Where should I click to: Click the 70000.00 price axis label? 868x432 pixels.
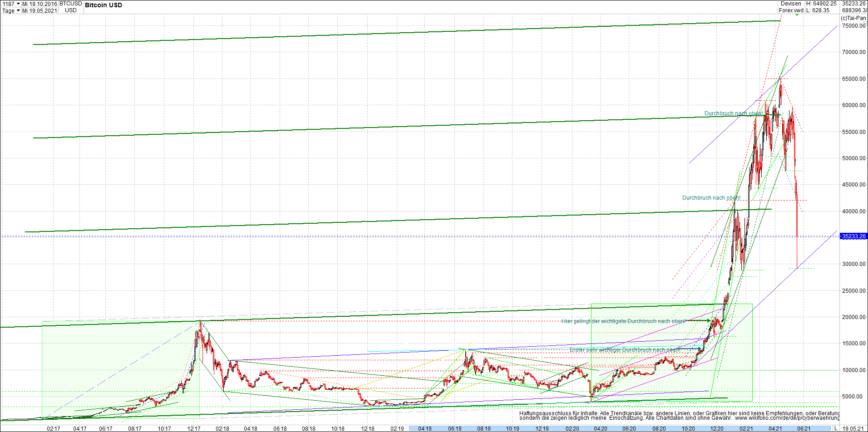(x=854, y=52)
